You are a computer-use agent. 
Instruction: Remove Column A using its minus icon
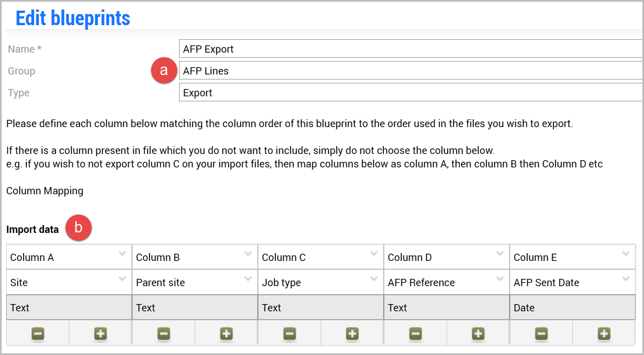pos(38,334)
